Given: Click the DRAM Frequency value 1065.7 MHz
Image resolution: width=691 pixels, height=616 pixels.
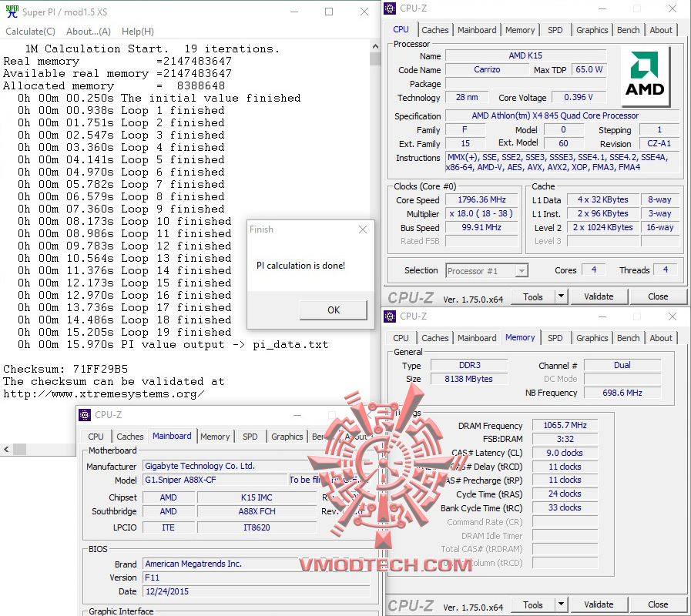Looking at the screenshot, I should [565, 425].
